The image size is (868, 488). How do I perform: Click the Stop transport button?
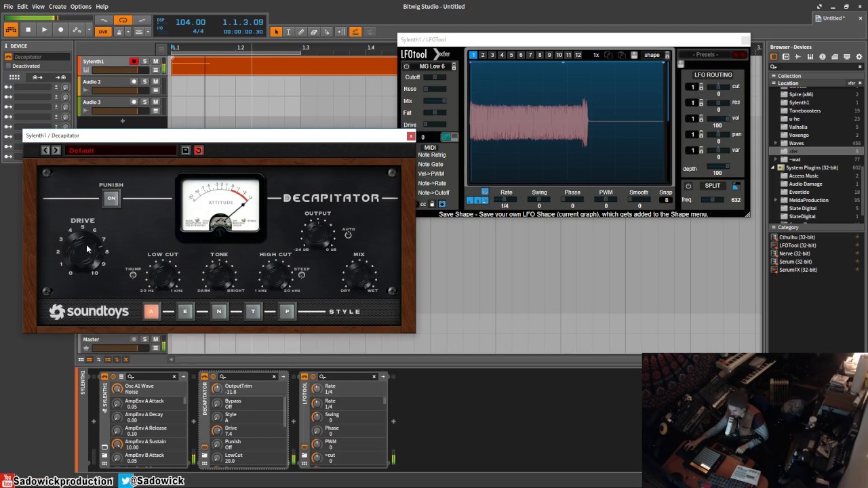(28, 30)
